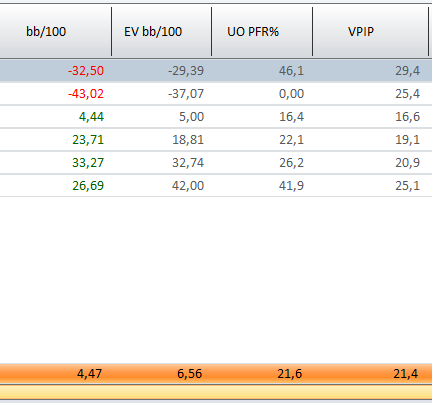Click the summary row total 4,47
432x403 pixels.
[89, 374]
